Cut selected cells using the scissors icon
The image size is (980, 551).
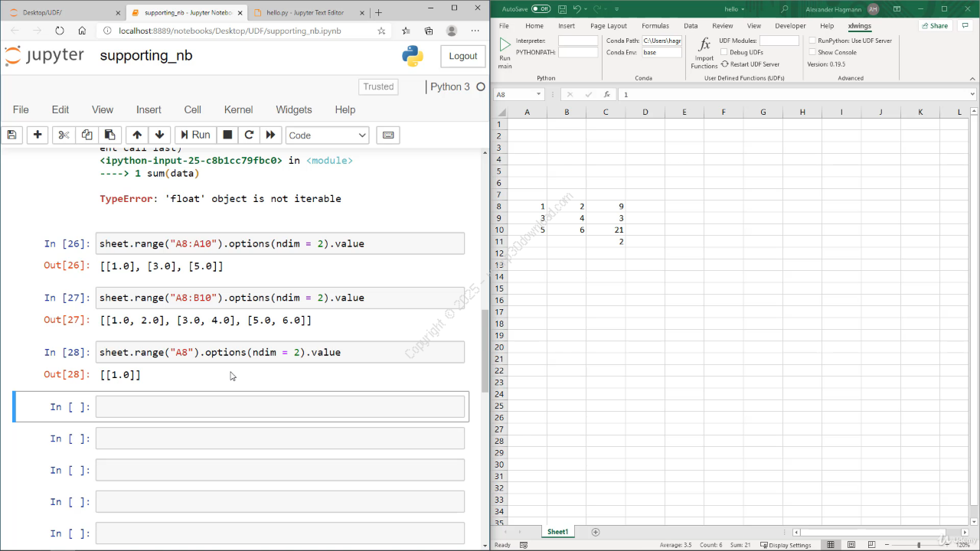[64, 135]
